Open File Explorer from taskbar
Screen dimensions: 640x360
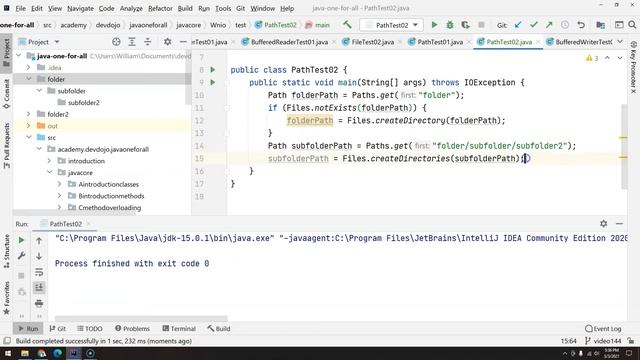tap(24, 353)
